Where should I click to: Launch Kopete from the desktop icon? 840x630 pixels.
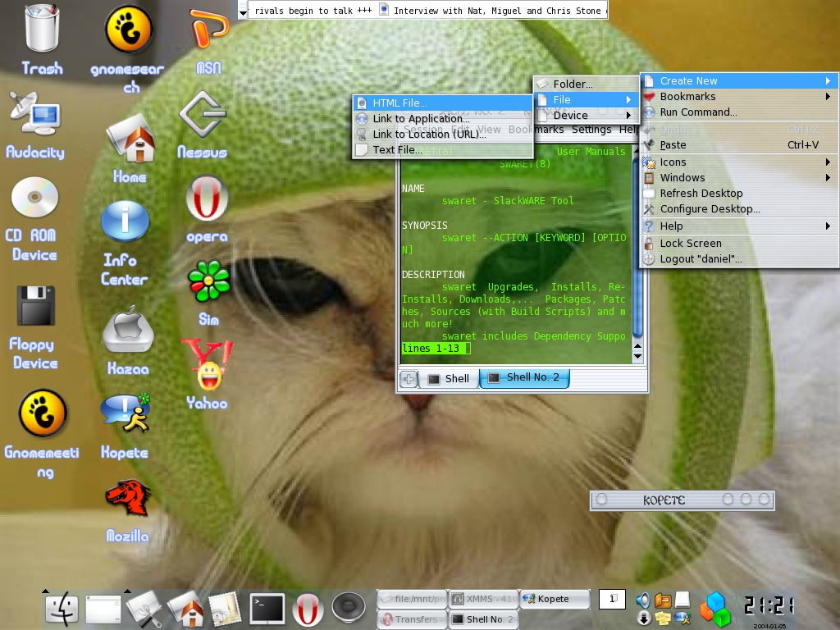tap(126, 413)
